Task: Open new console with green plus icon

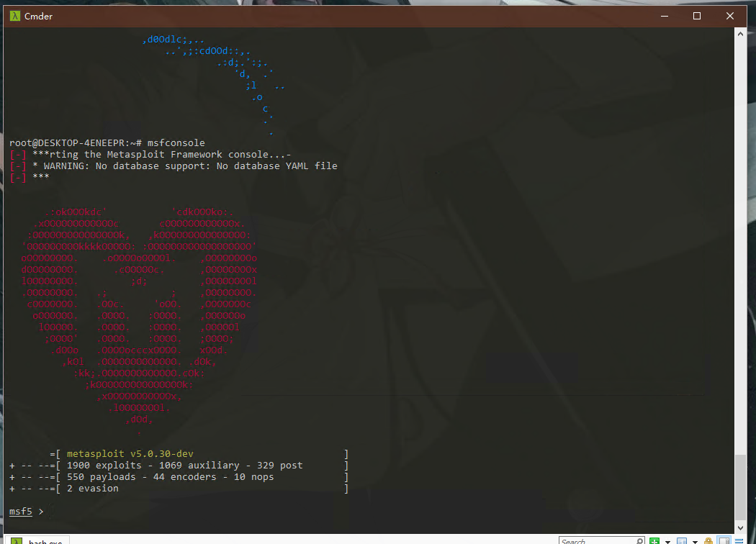Action: [x=654, y=541]
